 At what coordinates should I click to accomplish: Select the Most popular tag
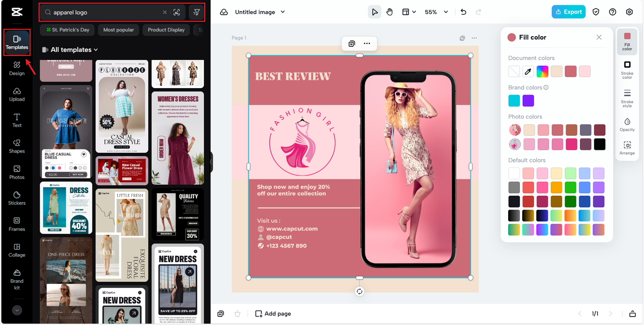coord(119,30)
